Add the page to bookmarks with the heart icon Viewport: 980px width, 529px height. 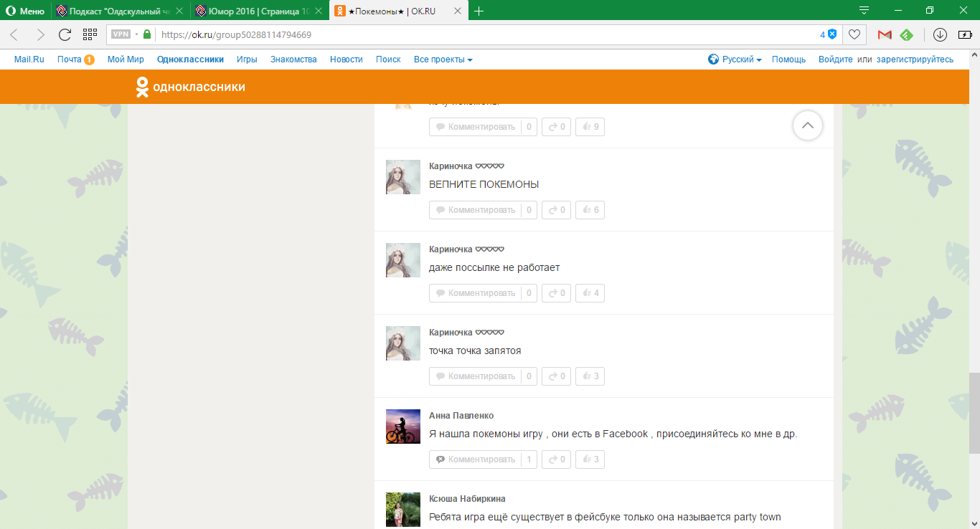pos(854,34)
